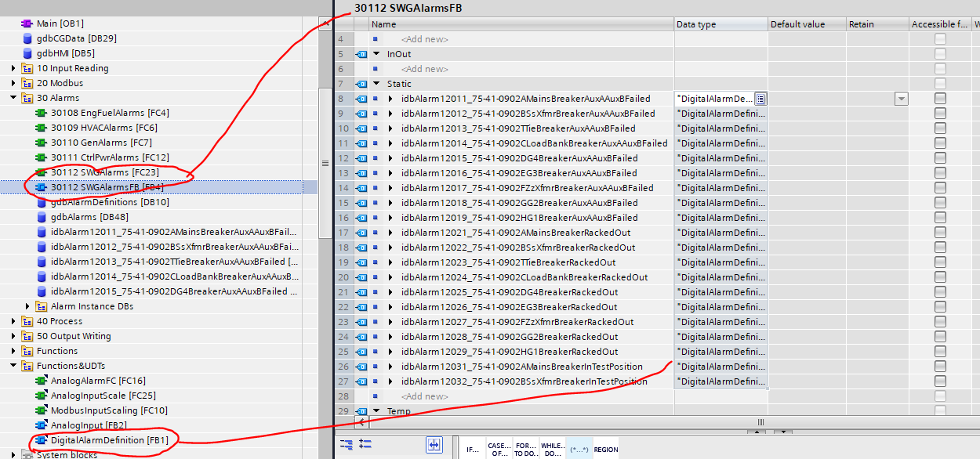Insert a FOR TO DO loop snippet
Viewport: 980px width, 459px height.
point(525,448)
